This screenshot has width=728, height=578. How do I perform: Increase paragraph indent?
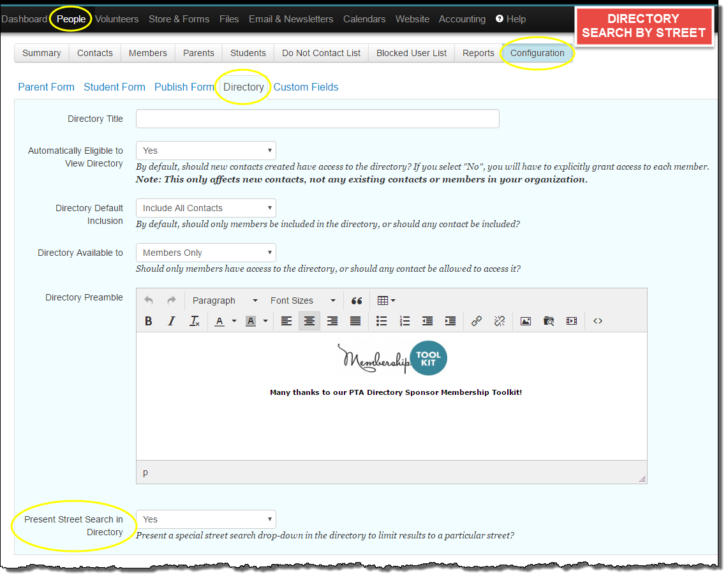(450, 321)
